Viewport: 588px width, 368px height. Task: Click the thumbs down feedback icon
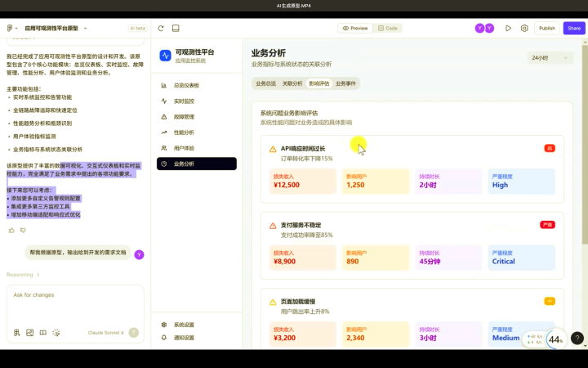pyautogui.click(x=23, y=231)
